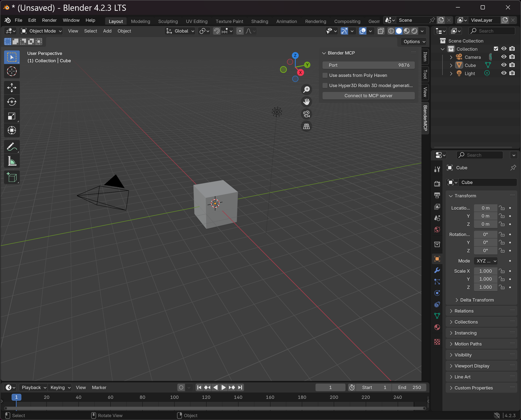521x420 pixels.
Task: Uncheck the Collection exclude checkbox in outliner
Action: tap(496, 49)
